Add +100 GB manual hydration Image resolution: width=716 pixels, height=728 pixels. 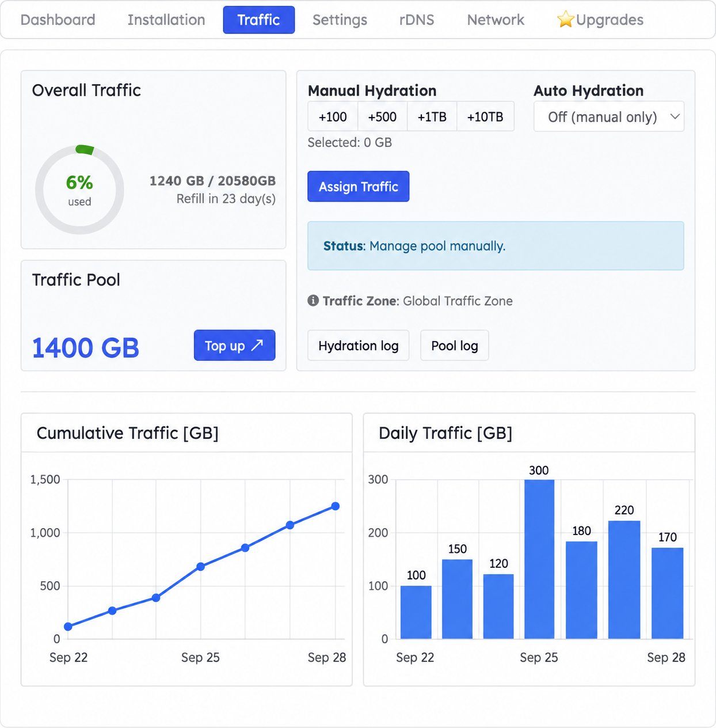tap(333, 117)
